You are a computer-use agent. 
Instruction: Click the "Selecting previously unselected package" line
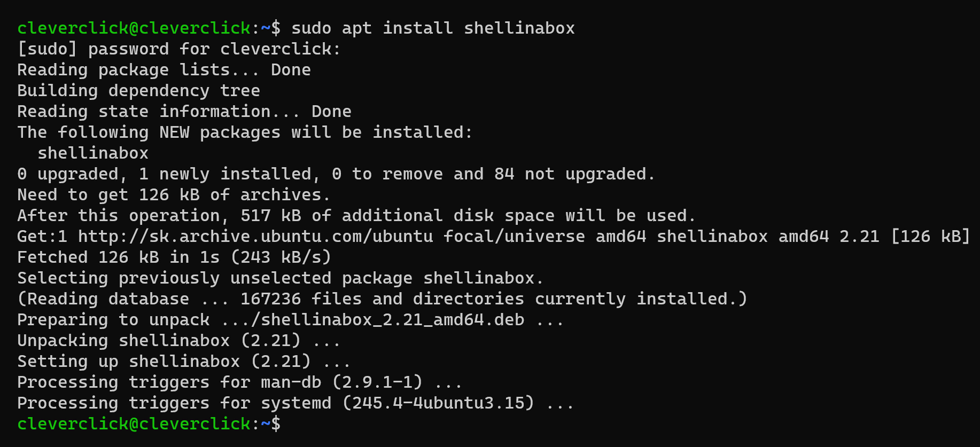click(x=280, y=278)
